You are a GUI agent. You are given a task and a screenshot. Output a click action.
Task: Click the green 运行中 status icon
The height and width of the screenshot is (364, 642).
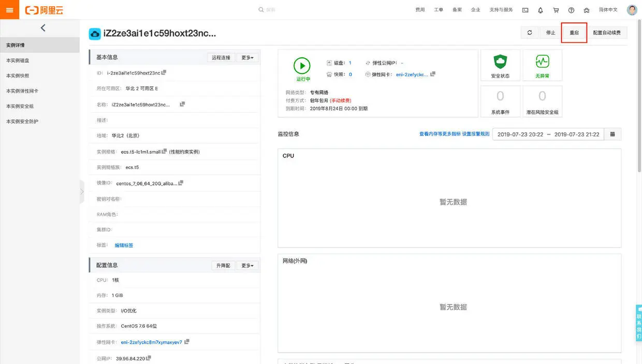302,66
